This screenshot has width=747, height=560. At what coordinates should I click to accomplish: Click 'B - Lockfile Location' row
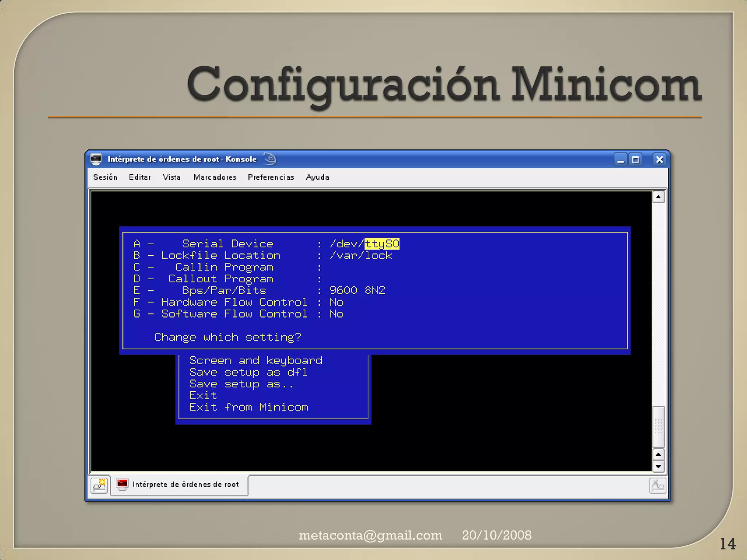[263, 255]
